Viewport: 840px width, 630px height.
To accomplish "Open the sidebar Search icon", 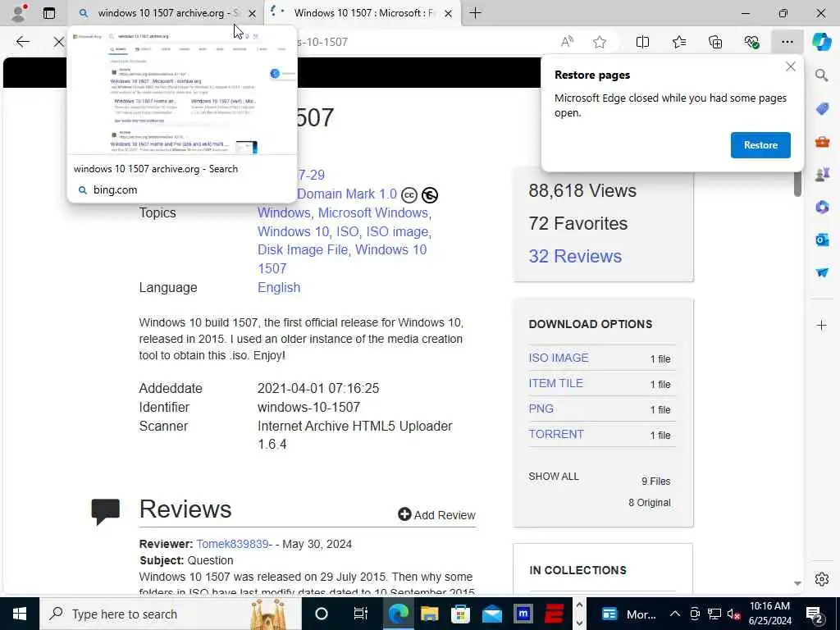I will [x=821, y=75].
